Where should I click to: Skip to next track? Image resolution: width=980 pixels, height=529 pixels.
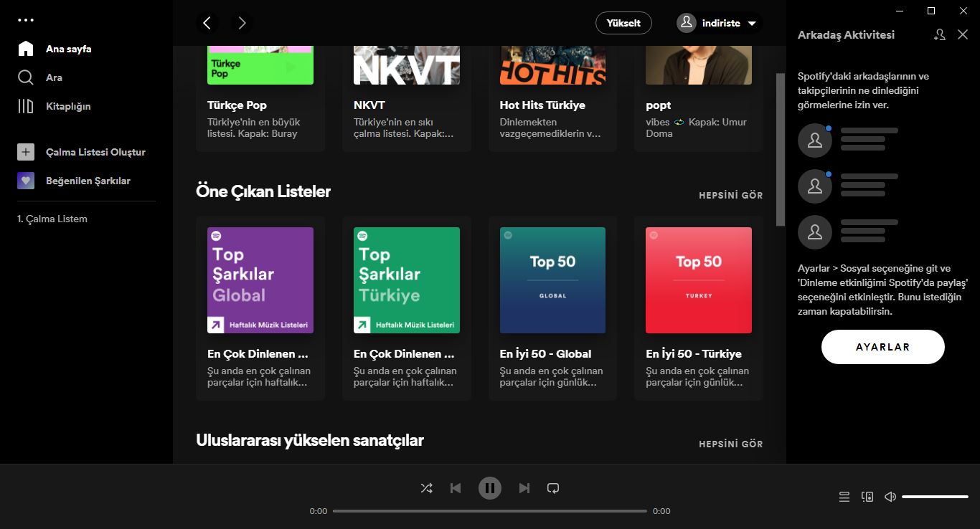tap(524, 488)
